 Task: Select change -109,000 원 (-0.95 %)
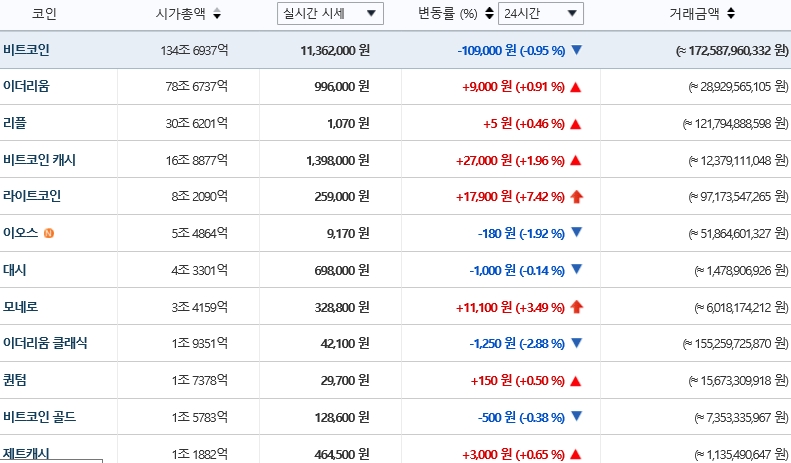(512, 50)
